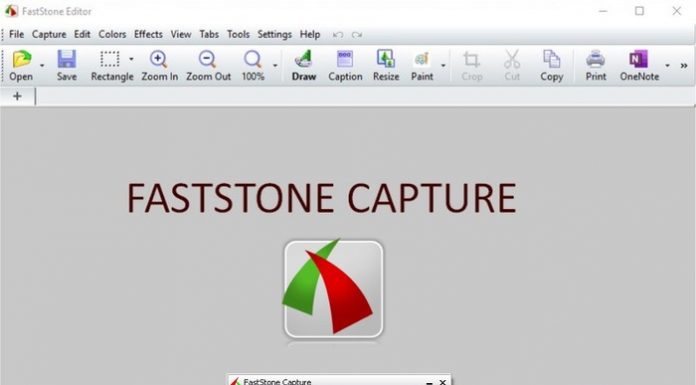Viewport: 696px width, 385px height.
Task: Close the small FastStone Capture panel
Action: click(x=443, y=382)
